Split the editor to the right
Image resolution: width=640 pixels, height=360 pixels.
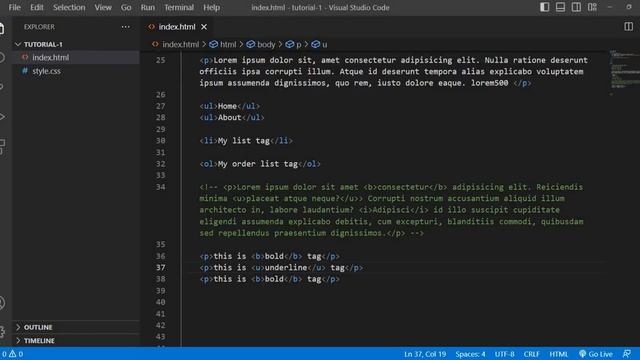pos(629,27)
